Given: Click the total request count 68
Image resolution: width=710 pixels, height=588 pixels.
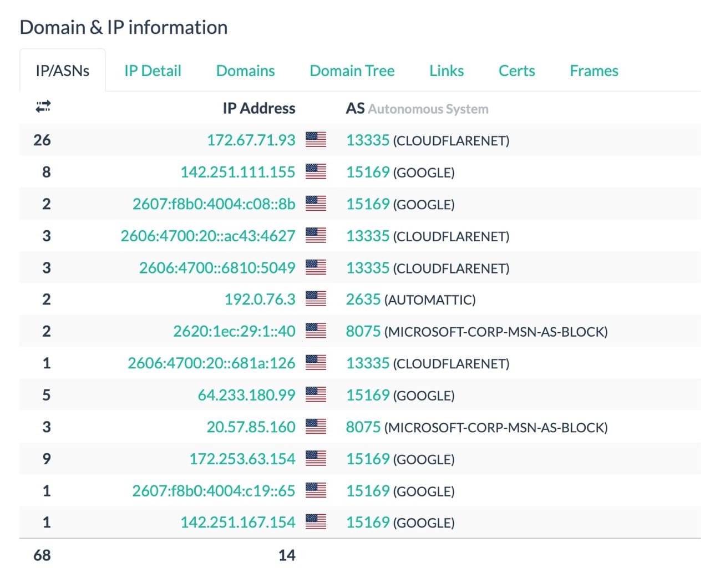Looking at the screenshot, I should [42, 555].
